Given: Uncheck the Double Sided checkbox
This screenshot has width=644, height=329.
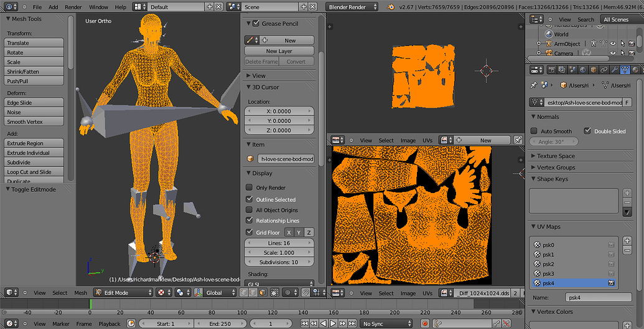Looking at the screenshot, I should (x=587, y=131).
